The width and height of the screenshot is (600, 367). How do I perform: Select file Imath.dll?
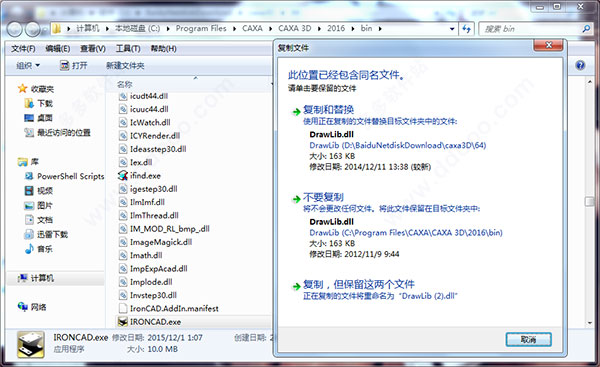click(x=146, y=255)
